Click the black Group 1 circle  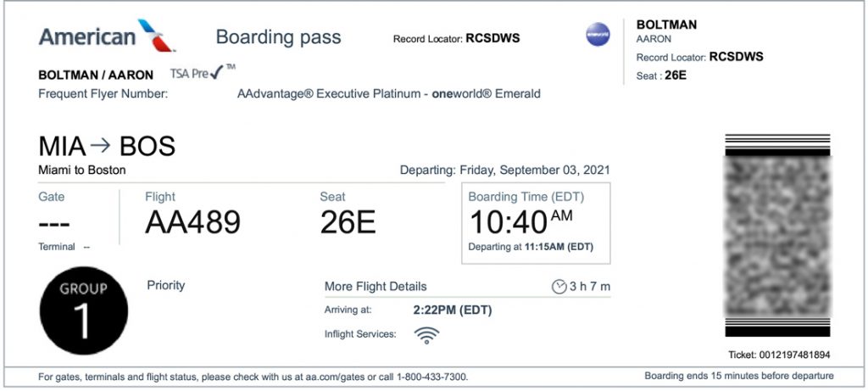point(83,310)
